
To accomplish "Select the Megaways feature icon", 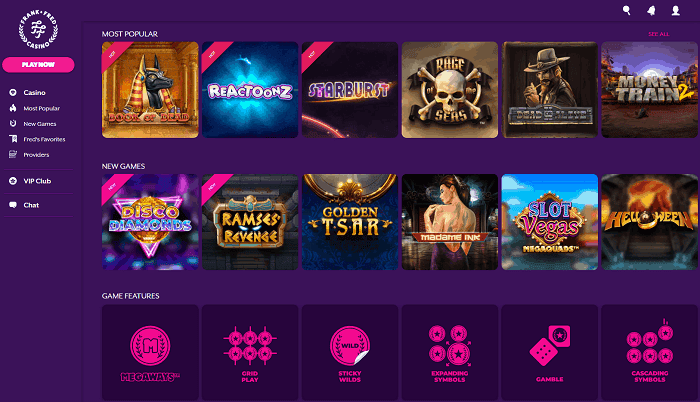I will pyautogui.click(x=150, y=346).
